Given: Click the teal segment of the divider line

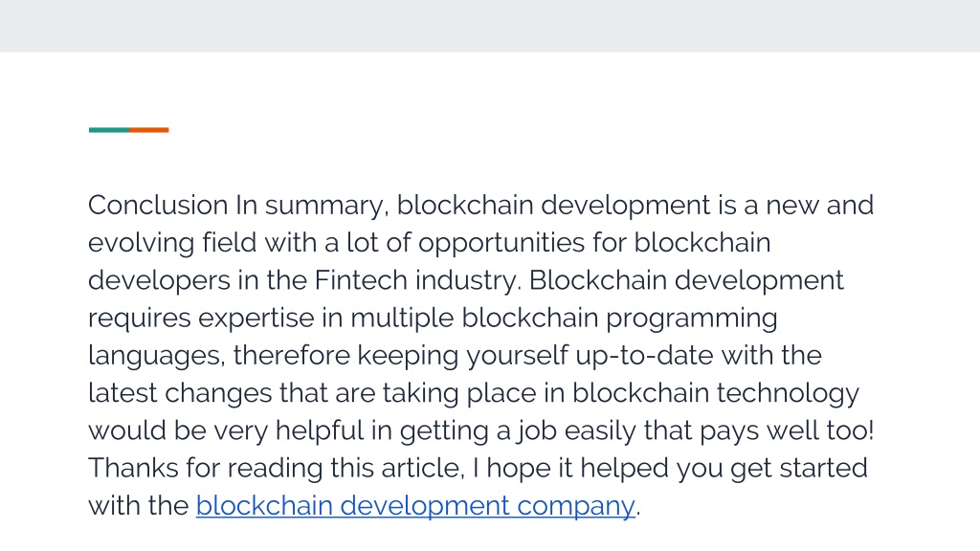Looking at the screenshot, I should [109, 130].
